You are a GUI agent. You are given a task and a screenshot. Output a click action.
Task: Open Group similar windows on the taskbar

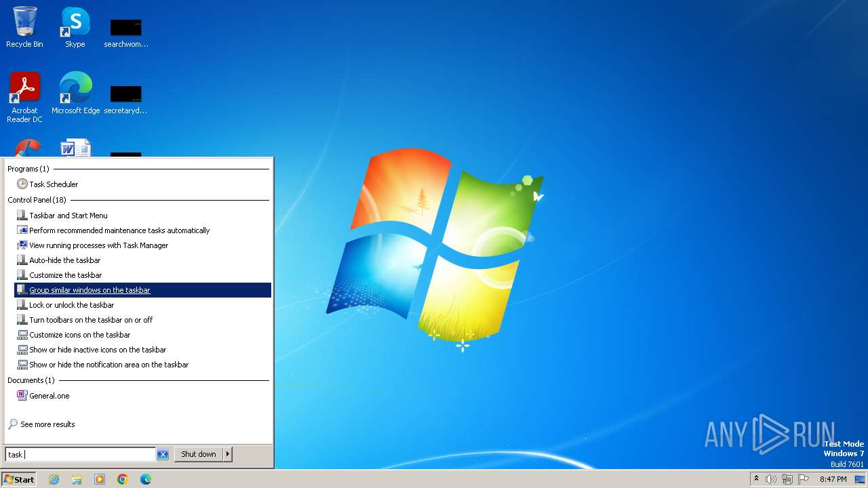pyautogui.click(x=143, y=290)
